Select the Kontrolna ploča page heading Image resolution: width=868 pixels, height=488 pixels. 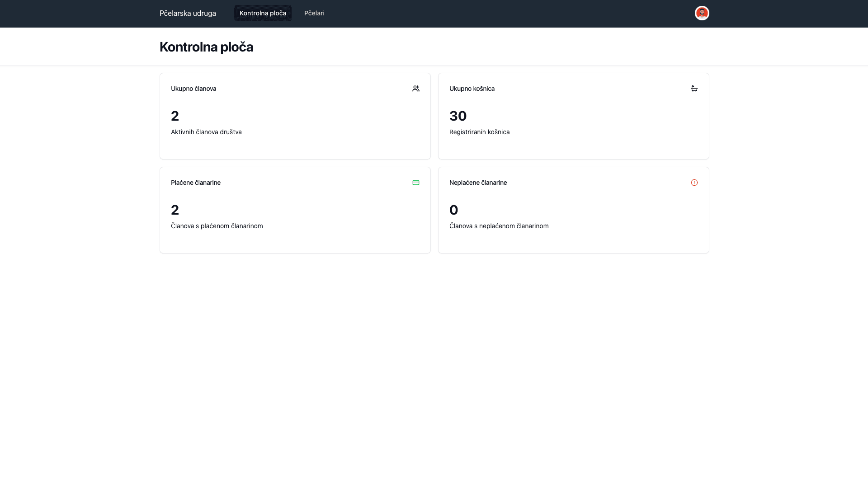[x=206, y=47]
